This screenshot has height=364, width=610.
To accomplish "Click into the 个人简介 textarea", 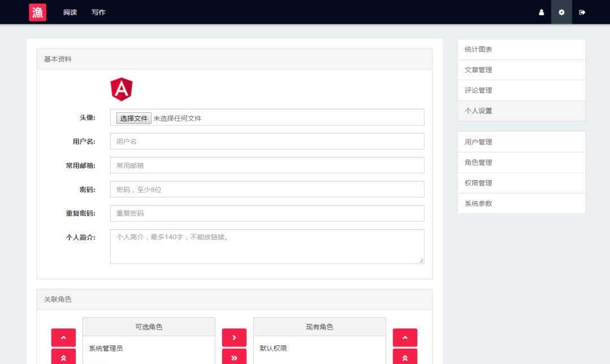I will point(267,247).
